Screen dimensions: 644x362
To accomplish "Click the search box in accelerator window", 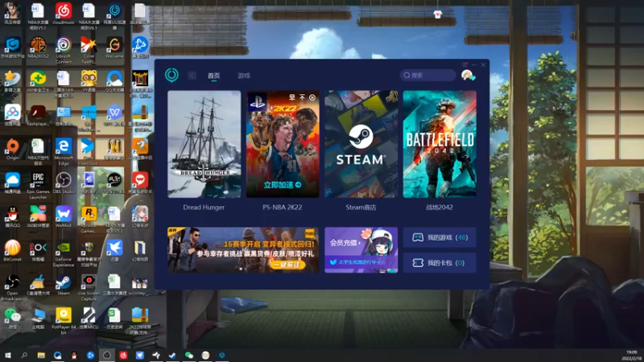I will (x=427, y=75).
